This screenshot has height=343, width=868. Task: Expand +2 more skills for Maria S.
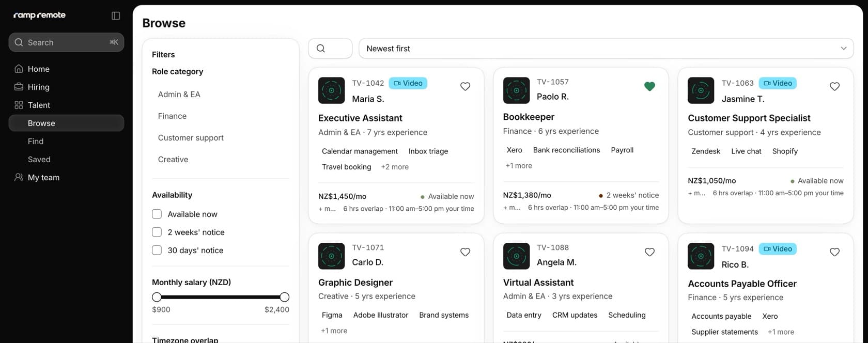coord(395,167)
